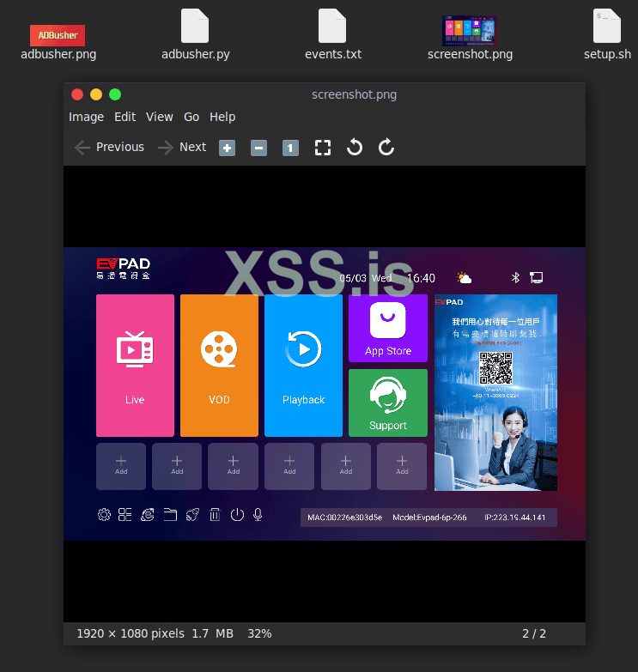Rotate image clockwise

[386, 148]
